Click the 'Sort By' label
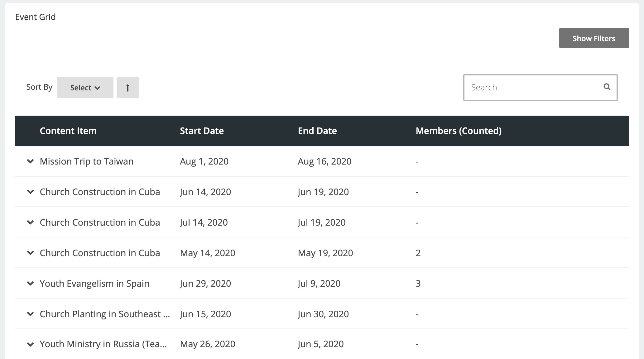Screen dimensions: 644x359 39,87
